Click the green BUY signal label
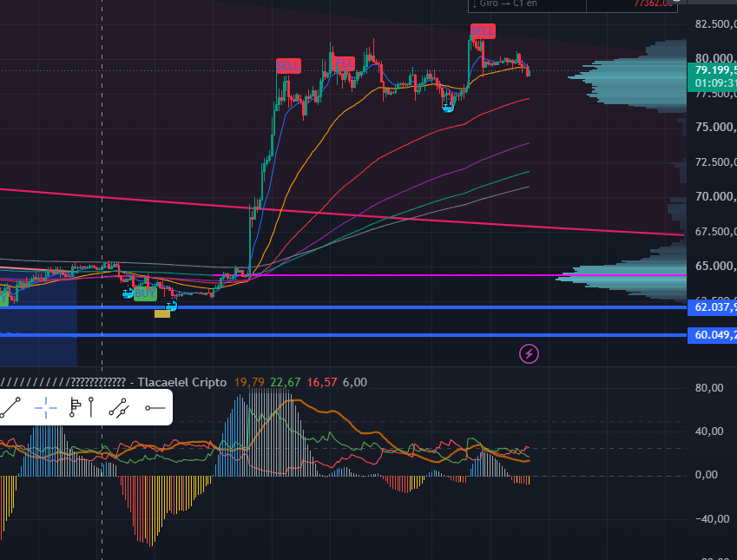The image size is (737, 560). click(x=145, y=293)
